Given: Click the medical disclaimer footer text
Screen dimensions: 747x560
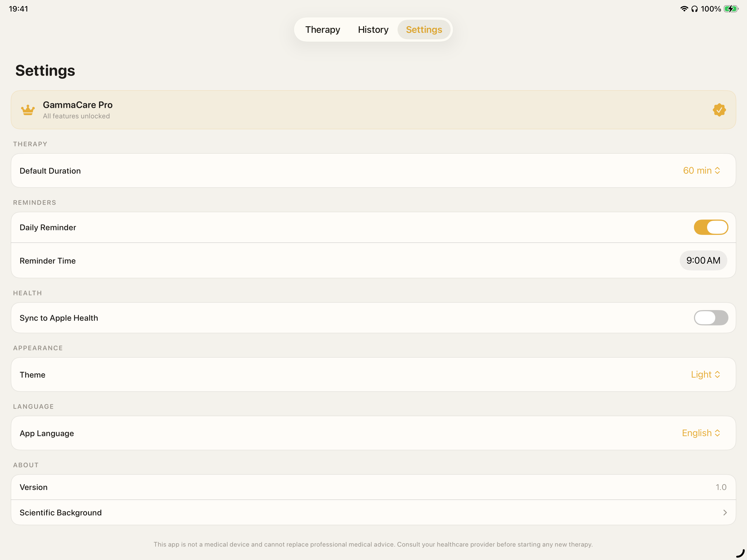Looking at the screenshot, I should [x=373, y=544].
